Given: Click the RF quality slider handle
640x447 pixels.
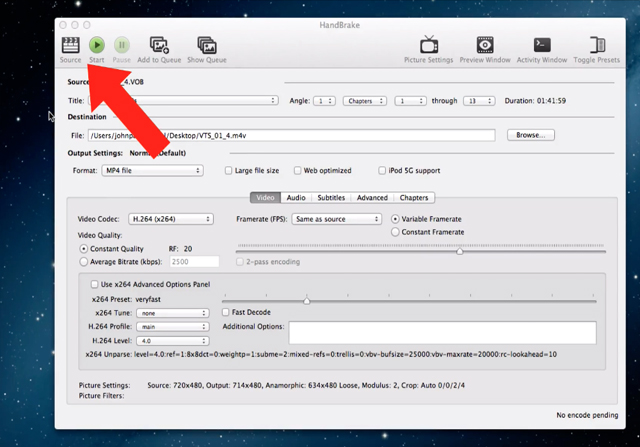Looking at the screenshot, I should 460,251.
